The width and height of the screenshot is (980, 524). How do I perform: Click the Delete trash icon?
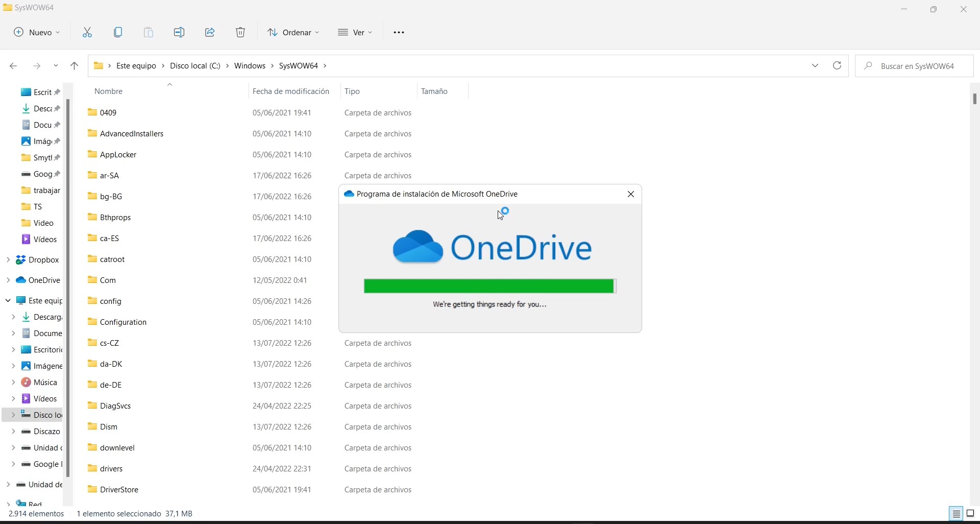click(240, 33)
